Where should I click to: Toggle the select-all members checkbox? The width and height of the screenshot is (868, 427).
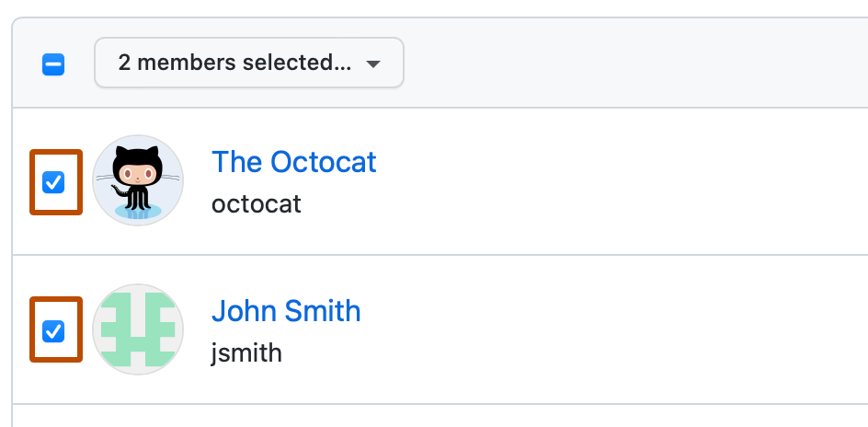pos(53,64)
